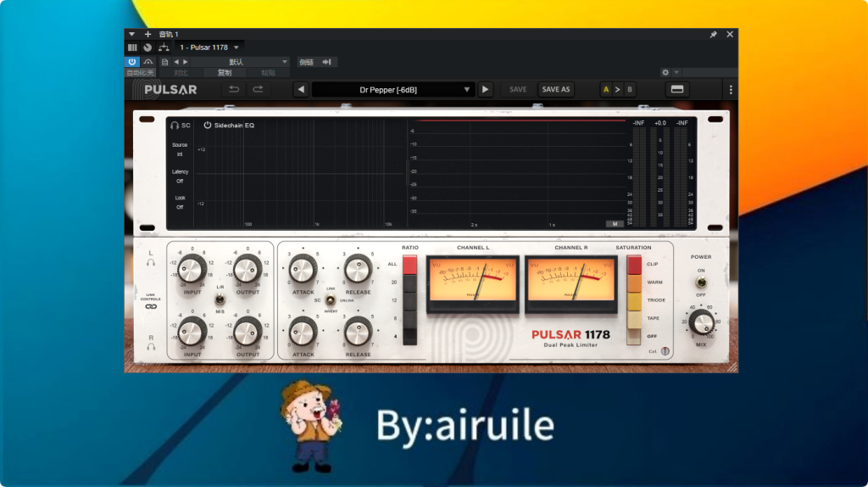This screenshot has height=487, width=868.
Task: Click the MIX knob
Action: [701, 322]
